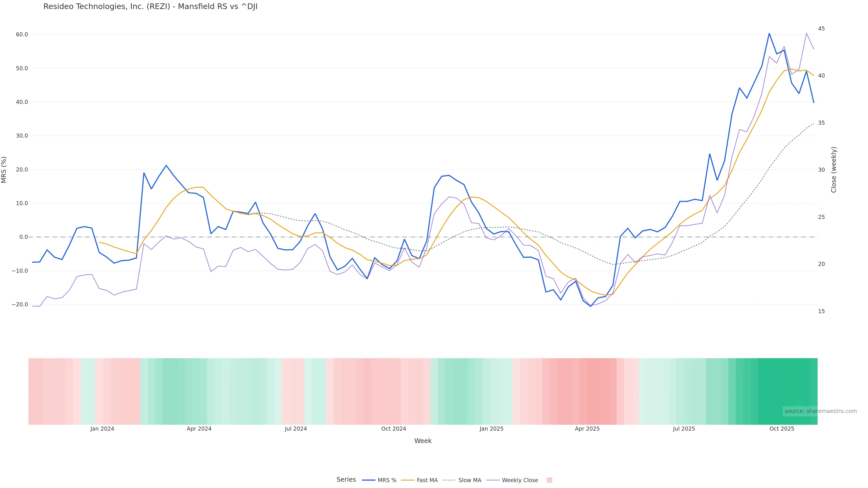868x488 pixels.
Task: Click the Series legend title
Action: [346, 480]
